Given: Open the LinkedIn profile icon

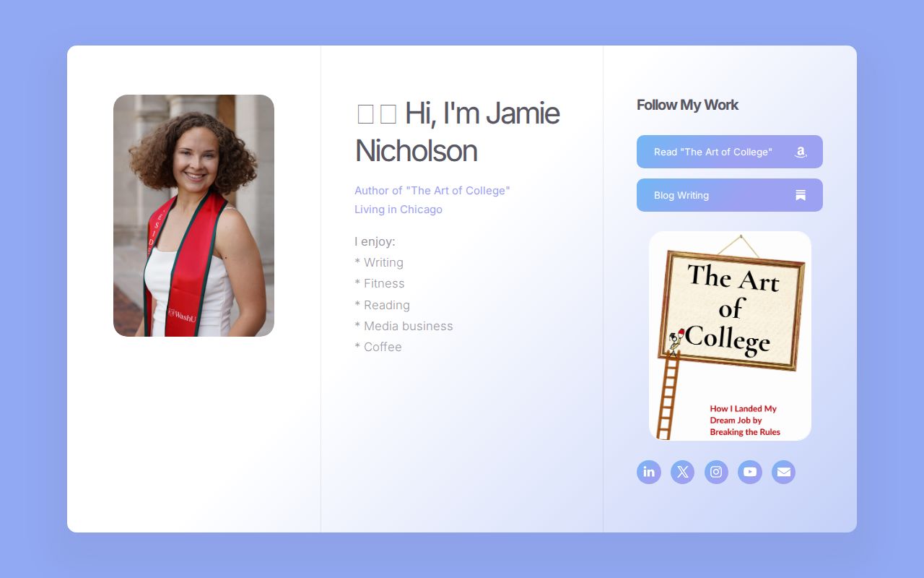Looking at the screenshot, I should 649,472.
